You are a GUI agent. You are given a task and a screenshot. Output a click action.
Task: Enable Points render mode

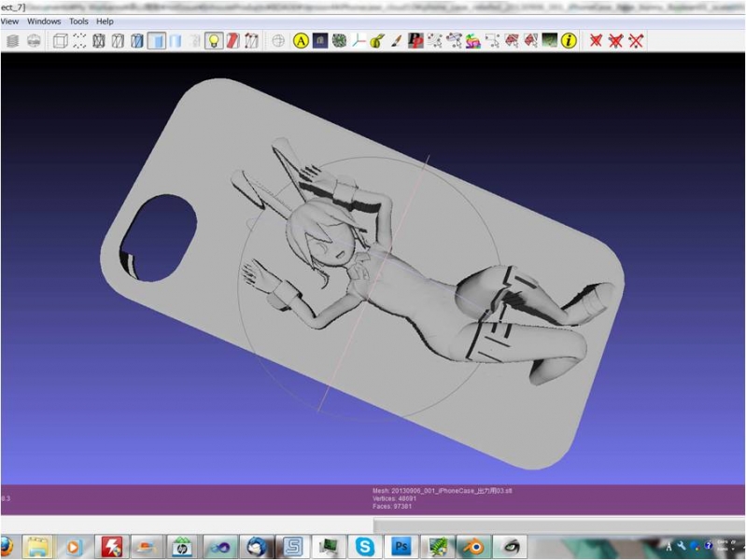click(x=79, y=41)
